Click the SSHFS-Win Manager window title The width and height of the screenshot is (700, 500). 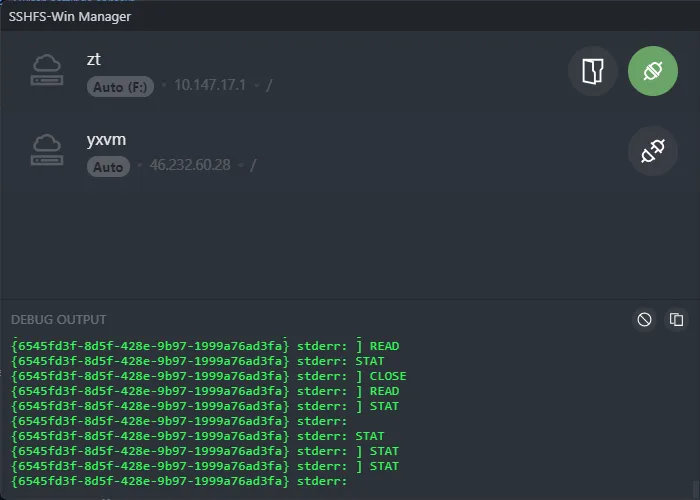click(69, 16)
